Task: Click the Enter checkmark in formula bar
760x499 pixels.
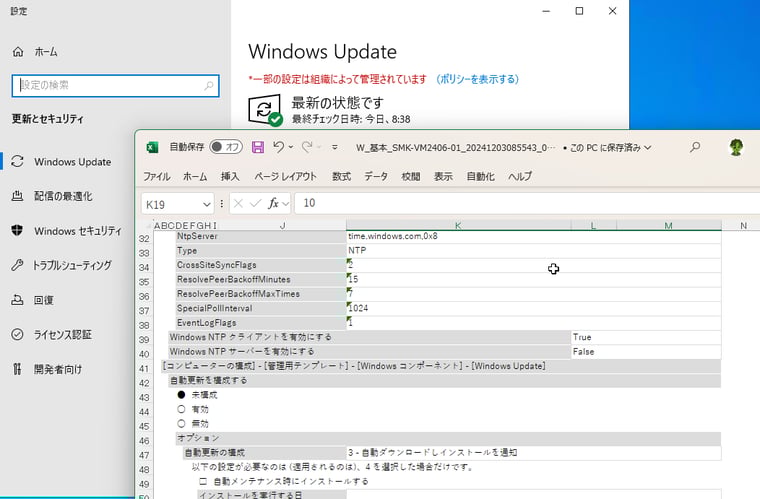Action: coord(255,203)
